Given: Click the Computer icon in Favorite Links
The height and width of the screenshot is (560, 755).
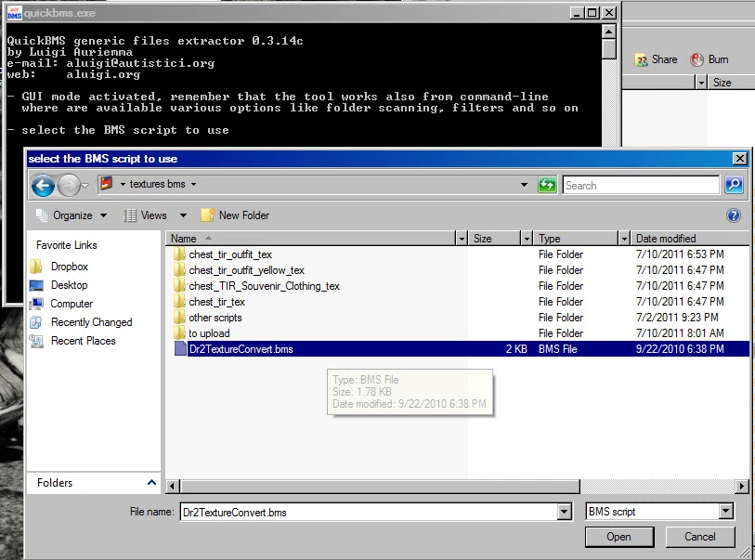Looking at the screenshot, I should click(36, 304).
